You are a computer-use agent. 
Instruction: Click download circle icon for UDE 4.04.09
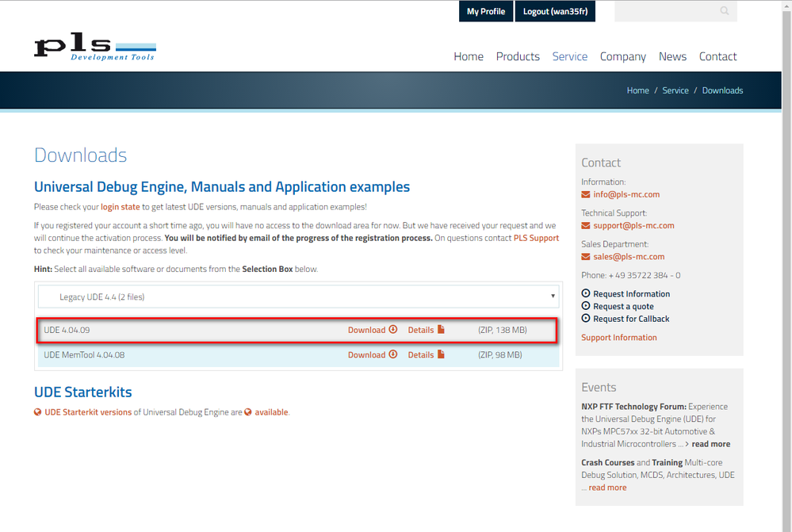(x=393, y=329)
